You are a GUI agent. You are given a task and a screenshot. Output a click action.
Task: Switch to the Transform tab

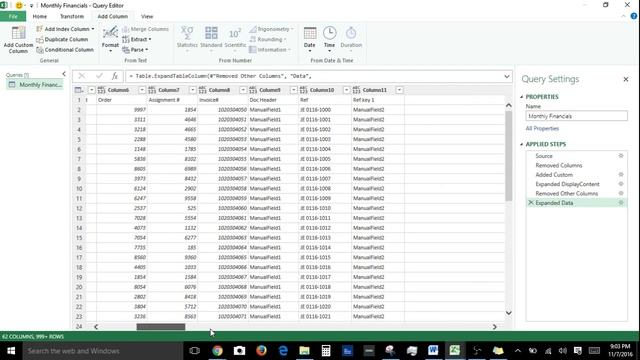72,16
